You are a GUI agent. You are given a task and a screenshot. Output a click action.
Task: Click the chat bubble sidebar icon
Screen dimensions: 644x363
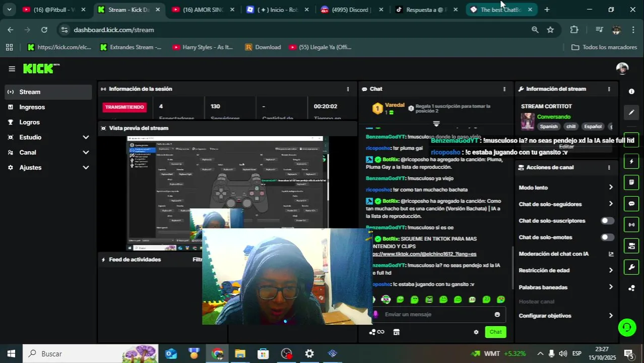(x=631, y=204)
